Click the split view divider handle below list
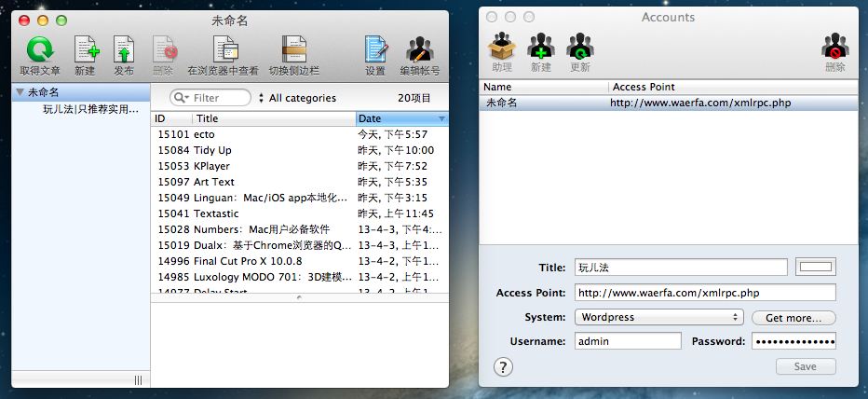The image size is (868, 399). click(x=300, y=297)
